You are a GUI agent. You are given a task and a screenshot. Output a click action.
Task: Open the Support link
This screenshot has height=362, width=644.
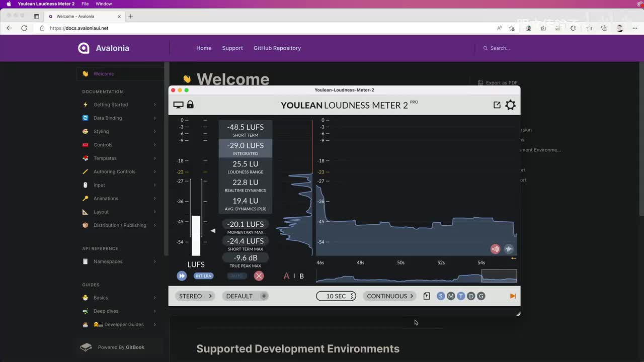click(232, 48)
